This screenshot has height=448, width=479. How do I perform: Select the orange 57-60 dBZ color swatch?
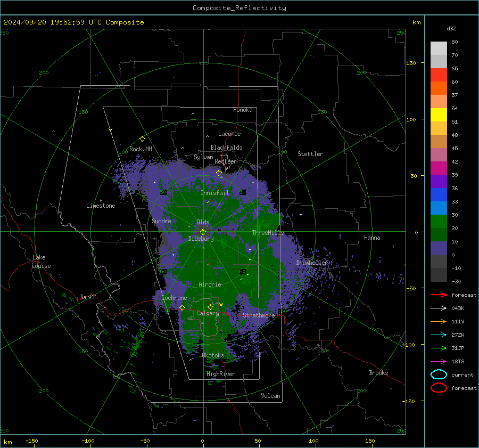coord(439,88)
